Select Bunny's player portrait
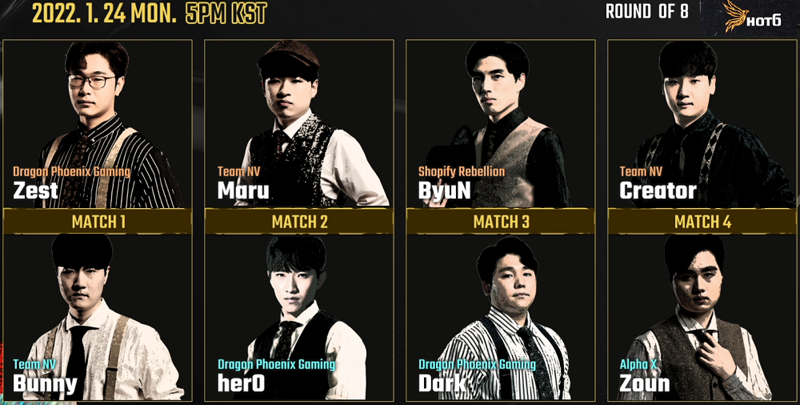This screenshot has height=405, width=800. click(x=97, y=317)
